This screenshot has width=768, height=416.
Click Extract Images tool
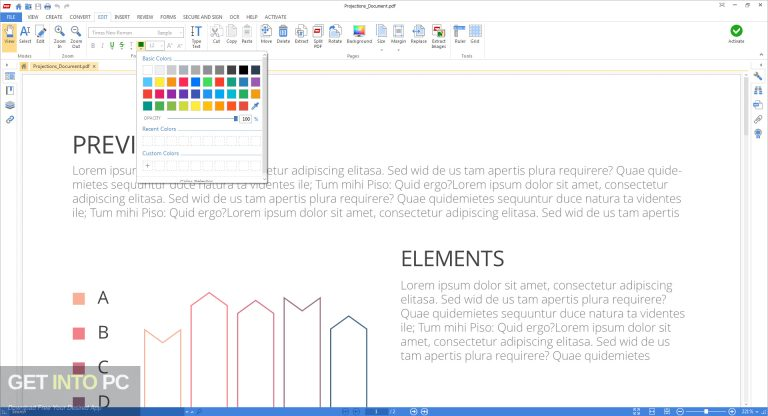[x=438, y=36]
